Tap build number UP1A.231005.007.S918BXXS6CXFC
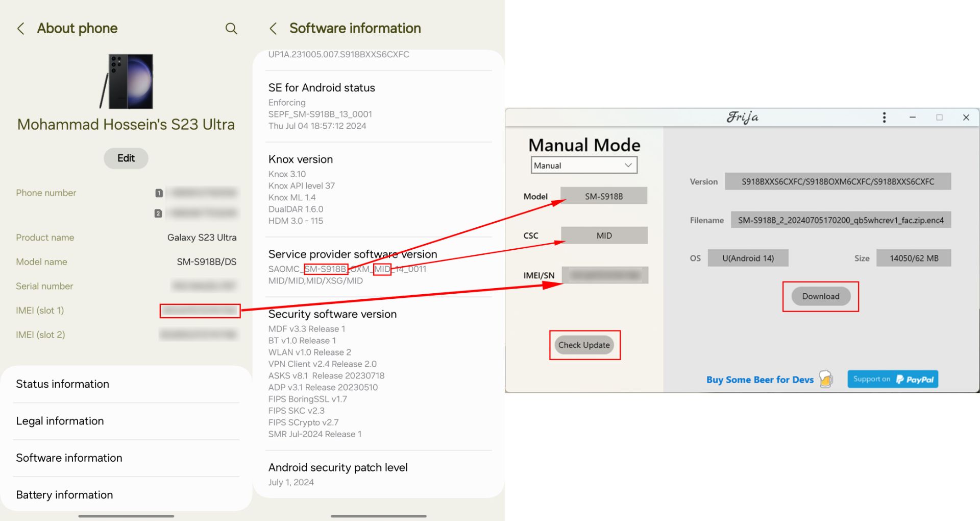 click(339, 54)
